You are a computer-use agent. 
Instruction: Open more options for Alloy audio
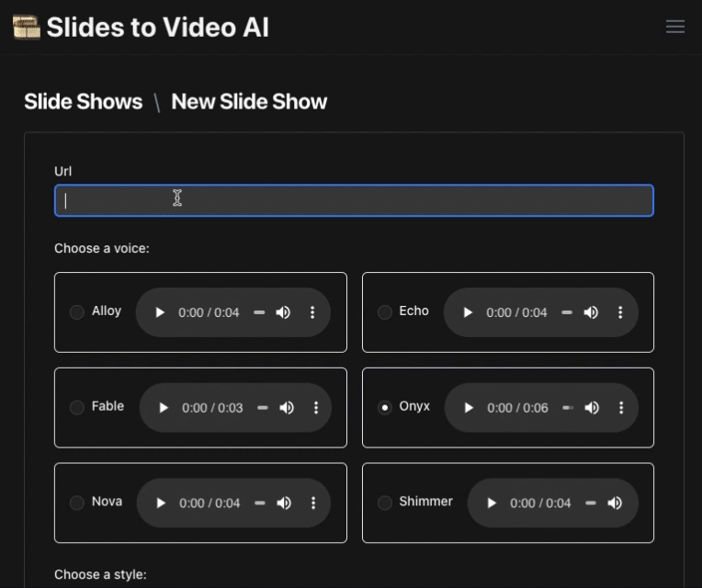click(312, 312)
